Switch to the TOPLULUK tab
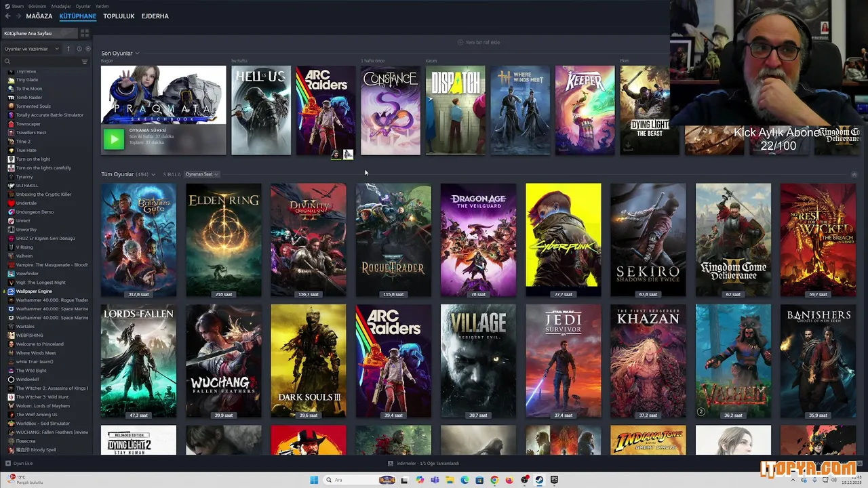 pyautogui.click(x=119, y=16)
